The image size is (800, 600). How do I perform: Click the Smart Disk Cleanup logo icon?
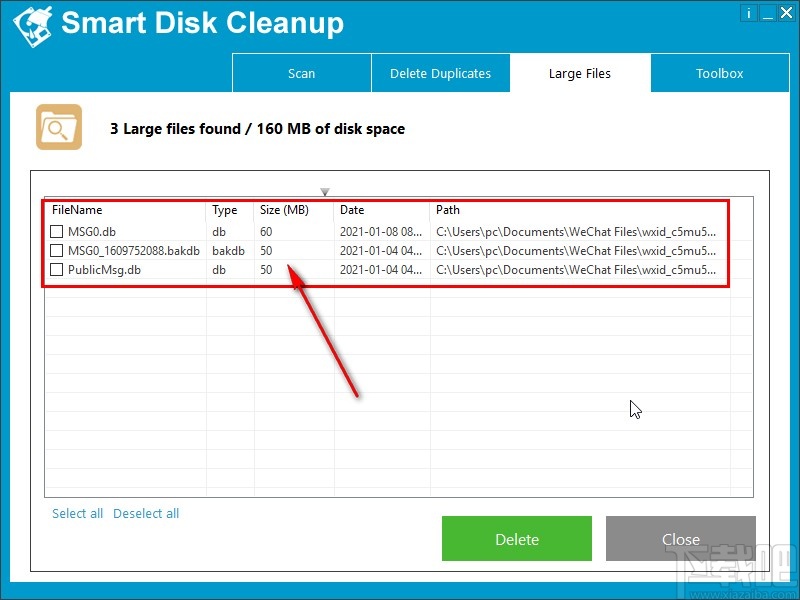(32, 25)
